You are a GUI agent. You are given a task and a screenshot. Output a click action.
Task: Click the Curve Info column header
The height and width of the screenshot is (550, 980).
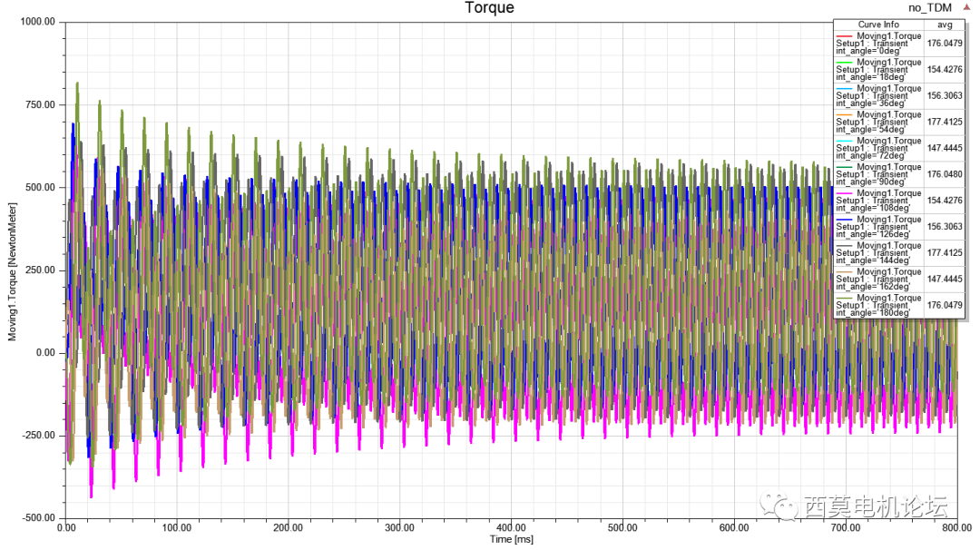pyautogui.click(x=878, y=24)
